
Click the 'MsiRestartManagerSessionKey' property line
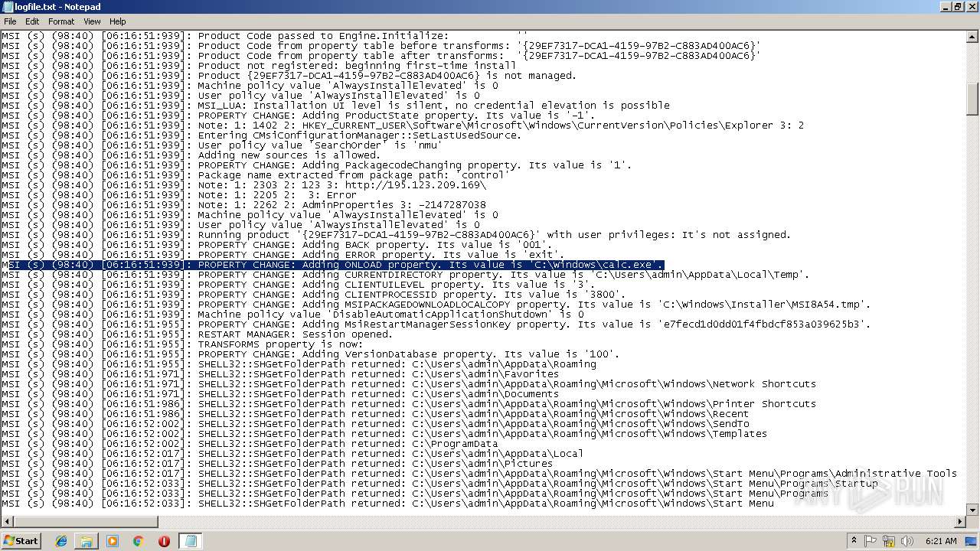click(436, 324)
